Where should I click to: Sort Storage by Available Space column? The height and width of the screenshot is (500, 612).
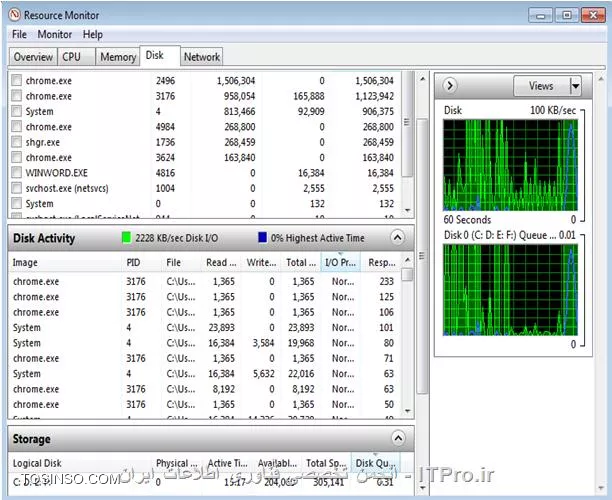278,463
